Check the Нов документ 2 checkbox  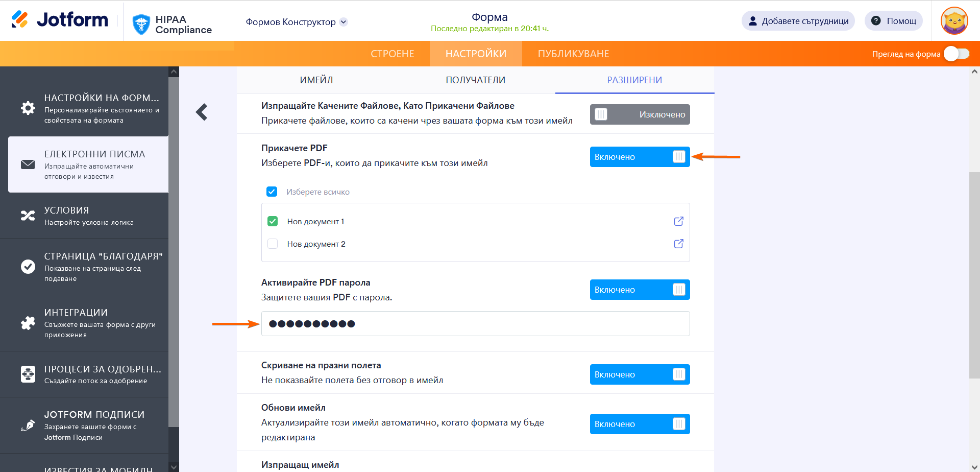pos(273,244)
